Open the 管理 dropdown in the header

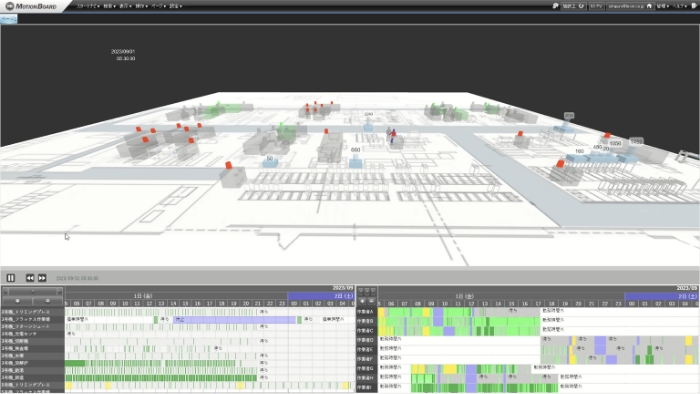coord(662,6)
